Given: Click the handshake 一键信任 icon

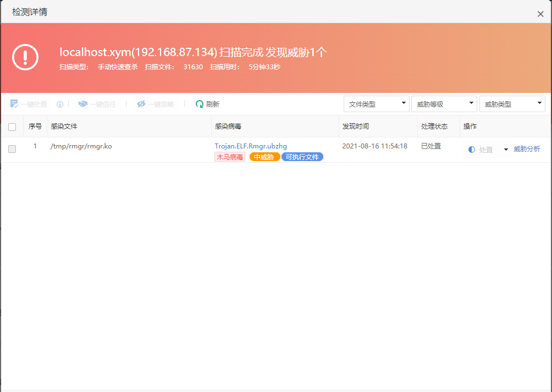Looking at the screenshot, I should pos(82,104).
